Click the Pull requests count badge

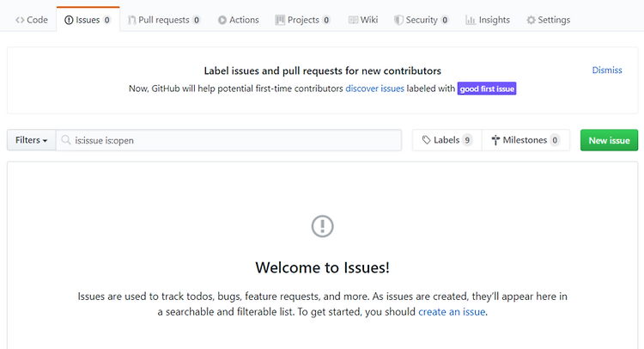pos(197,20)
